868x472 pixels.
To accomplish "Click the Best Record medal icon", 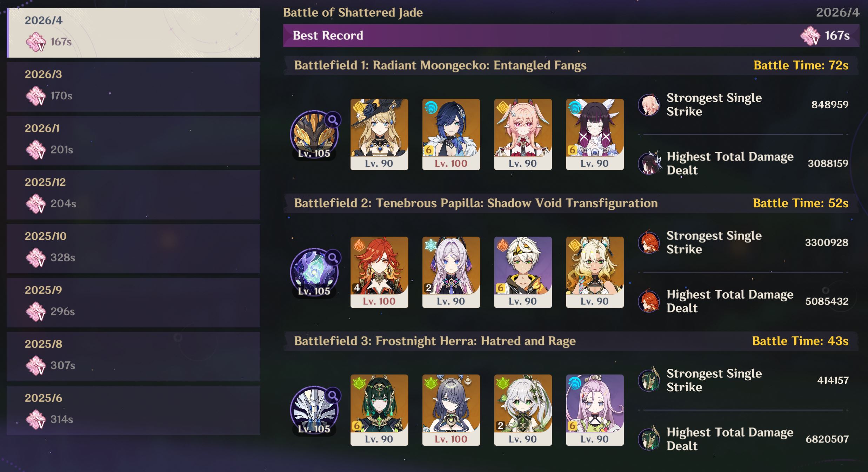I will click(x=810, y=36).
